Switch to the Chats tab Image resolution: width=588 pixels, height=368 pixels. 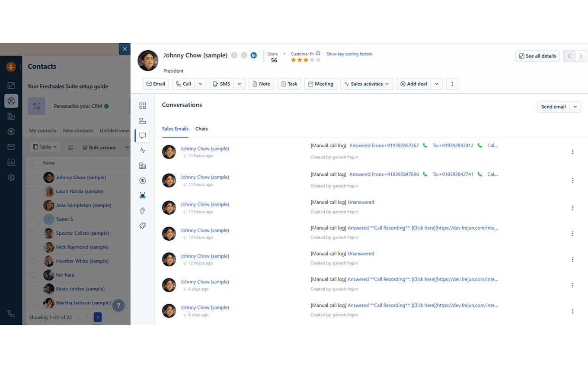(x=201, y=129)
